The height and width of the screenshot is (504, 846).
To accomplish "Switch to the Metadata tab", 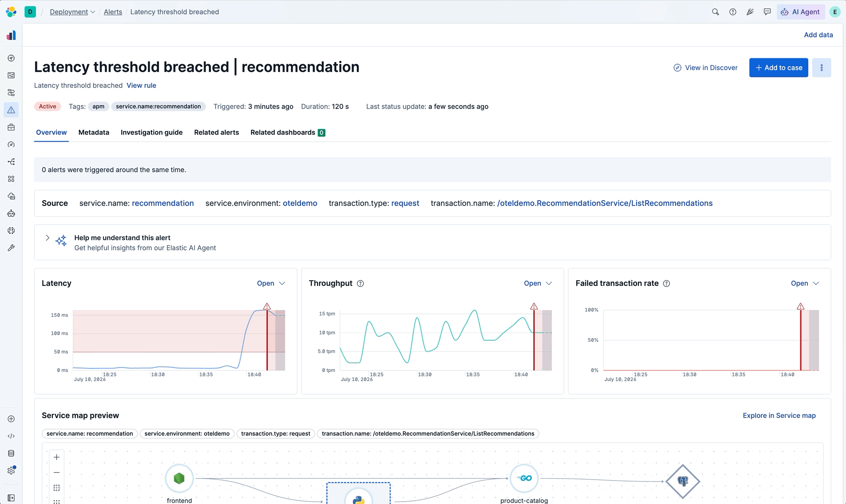I will (x=94, y=133).
